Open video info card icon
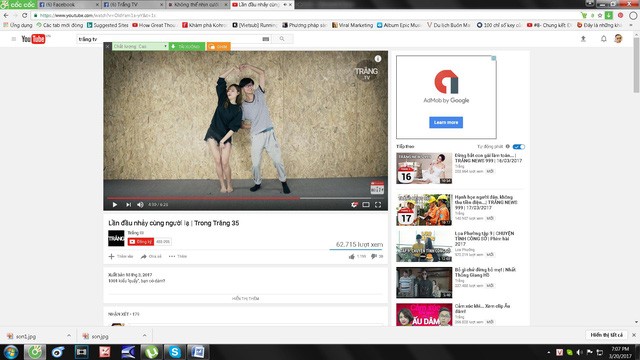The width and height of the screenshot is (640, 360). [378, 59]
